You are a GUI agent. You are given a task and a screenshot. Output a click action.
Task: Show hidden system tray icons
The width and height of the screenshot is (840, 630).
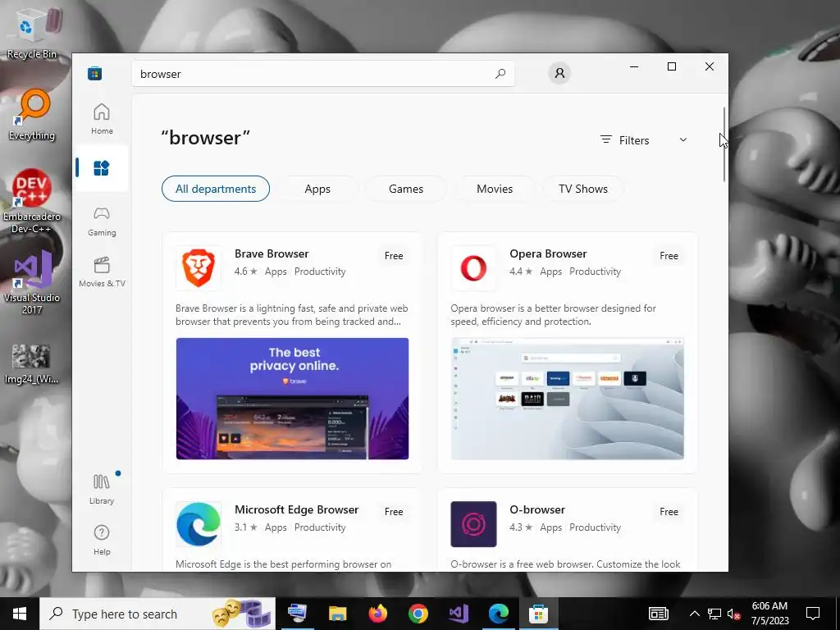[694, 614]
